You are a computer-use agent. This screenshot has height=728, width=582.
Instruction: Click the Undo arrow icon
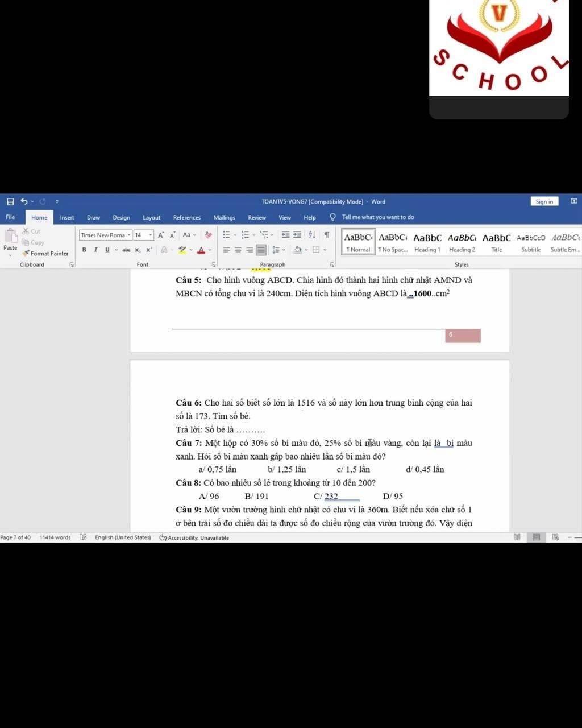click(24, 201)
